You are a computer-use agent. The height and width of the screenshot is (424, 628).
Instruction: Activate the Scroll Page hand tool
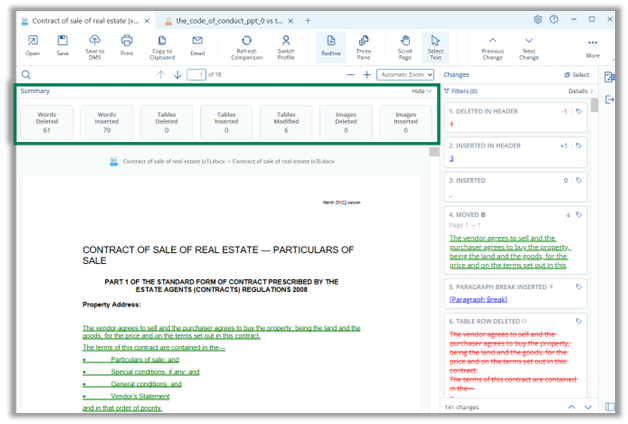click(x=405, y=46)
